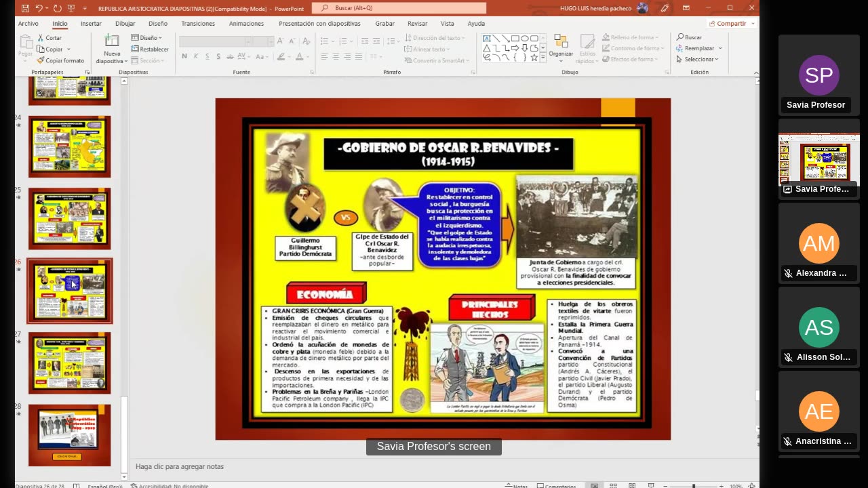
Task: Click Convertir a SmartArt button
Action: pos(437,60)
